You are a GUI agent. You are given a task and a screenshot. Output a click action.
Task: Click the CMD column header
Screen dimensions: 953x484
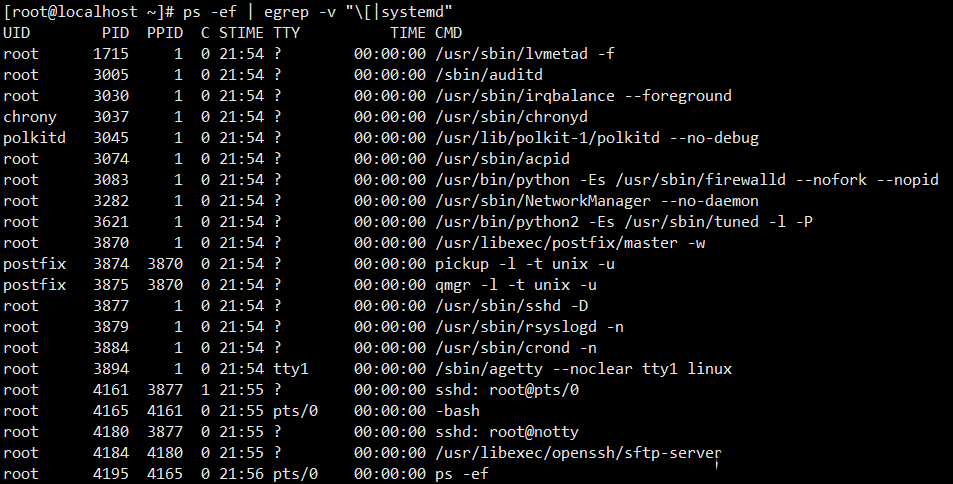(x=449, y=33)
